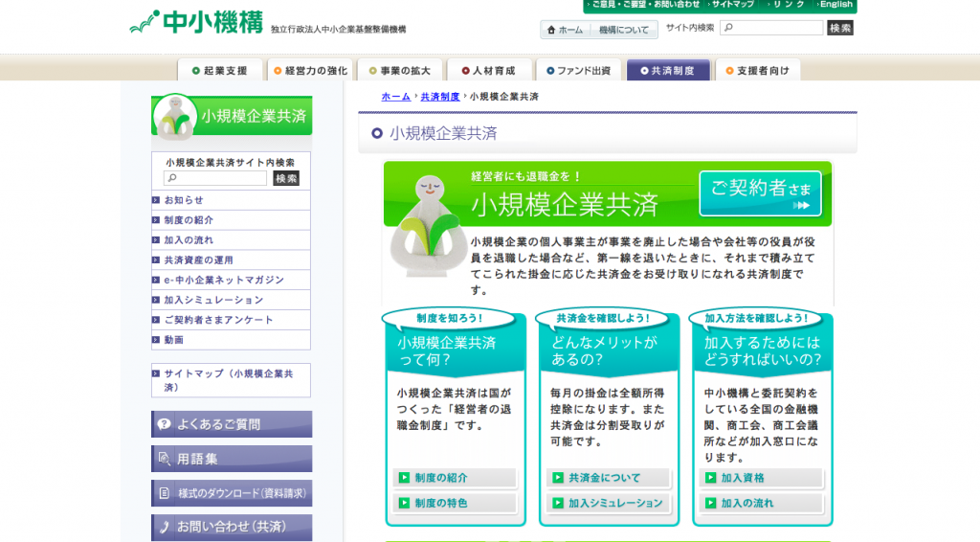Viewport: 980px width, 542px height.
Task: Focus the 小規模企業共済サイト内検索 input
Action: pyautogui.click(x=215, y=178)
